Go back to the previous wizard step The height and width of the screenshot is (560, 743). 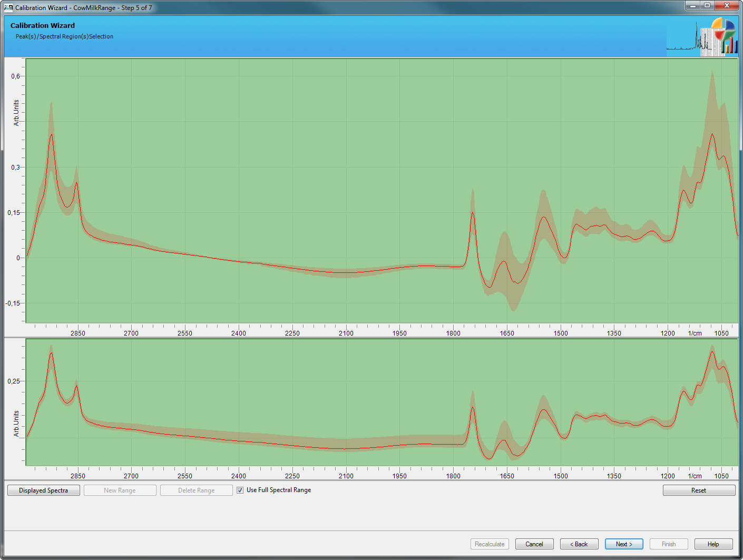579,544
